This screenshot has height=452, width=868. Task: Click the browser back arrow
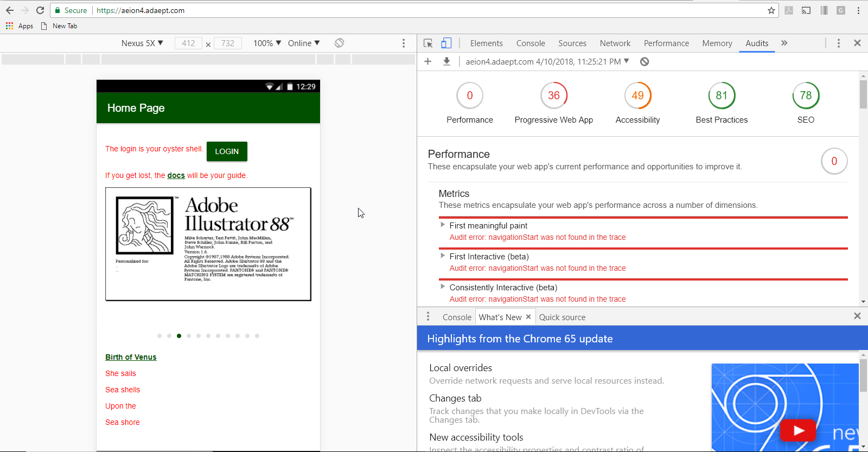[x=10, y=10]
